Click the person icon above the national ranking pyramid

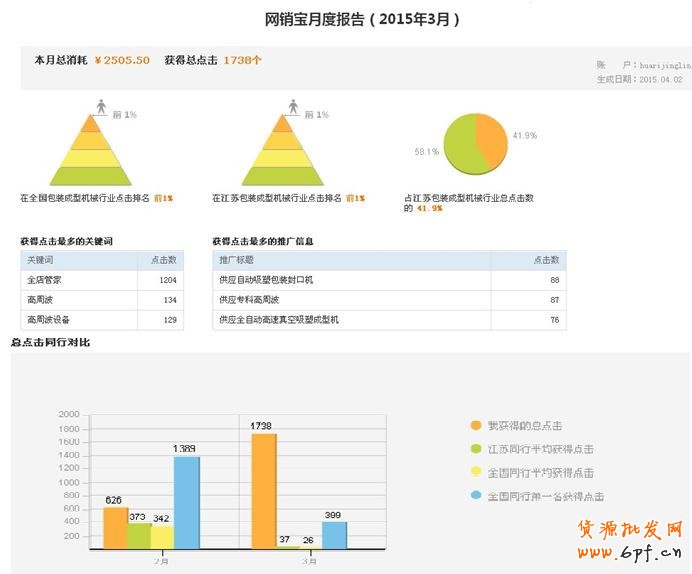[x=100, y=106]
